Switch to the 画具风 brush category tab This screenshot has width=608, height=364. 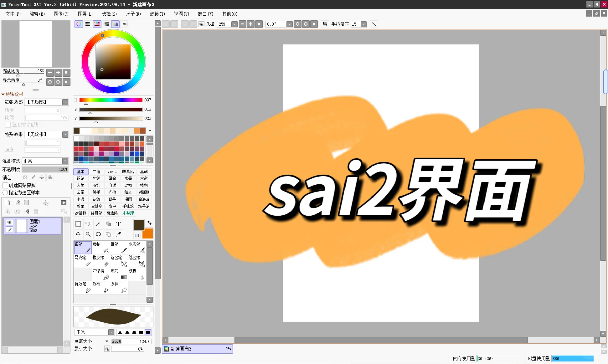pos(128,171)
